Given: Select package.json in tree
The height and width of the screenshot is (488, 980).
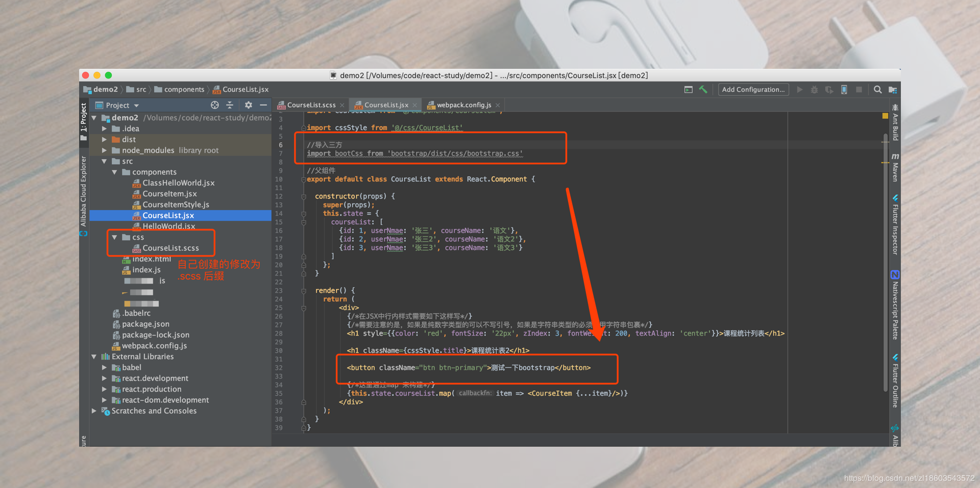Looking at the screenshot, I should (145, 324).
